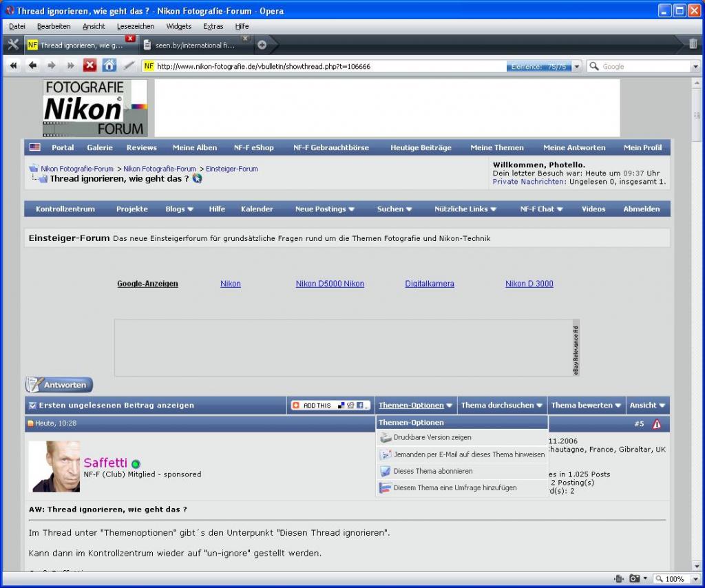Viewport: 705px width, 588px height.
Task: Open Private Nachrichten link
Action: (529, 182)
